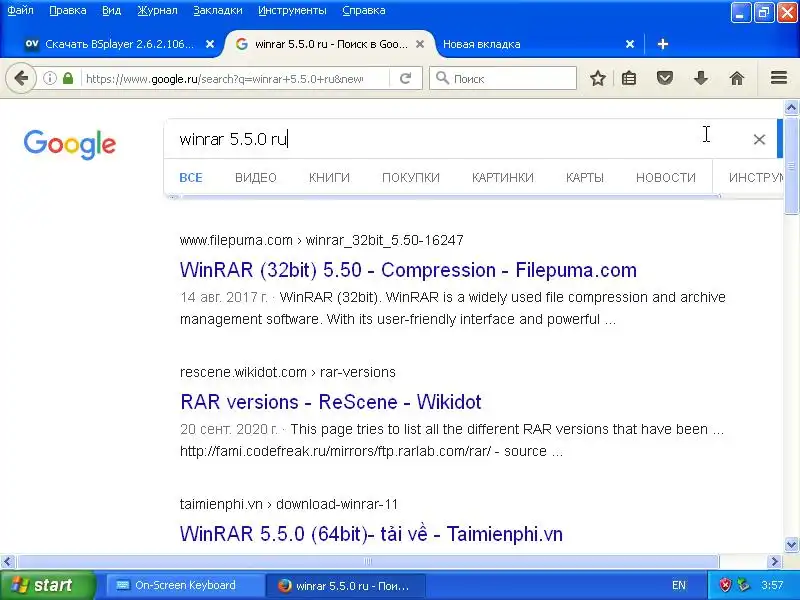
Task: Open WinRAR (32bit) 5.50 Filepuma result
Action: click(408, 270)
